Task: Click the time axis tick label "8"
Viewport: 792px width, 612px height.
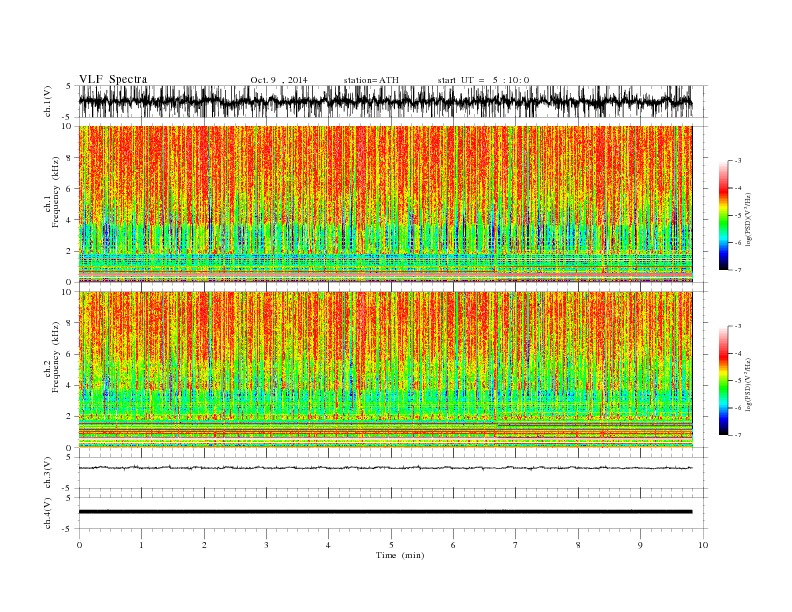Action: pyautogui.click(x=578, y=545)
